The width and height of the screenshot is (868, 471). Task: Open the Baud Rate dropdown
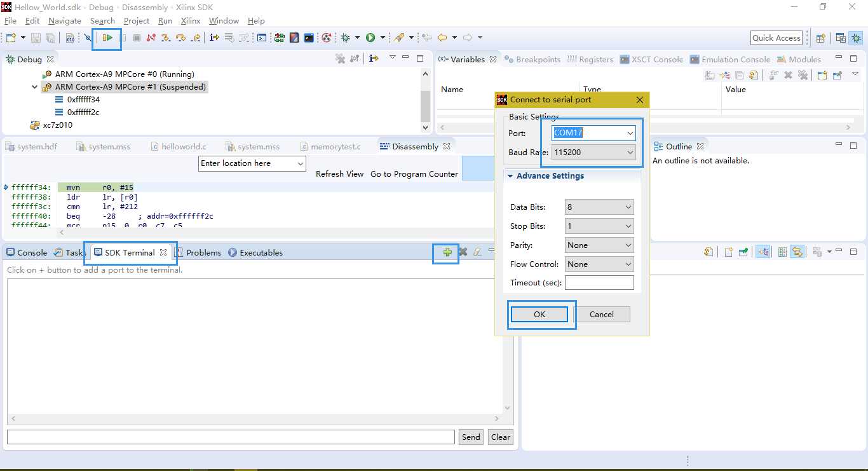(x=593, y=153)
